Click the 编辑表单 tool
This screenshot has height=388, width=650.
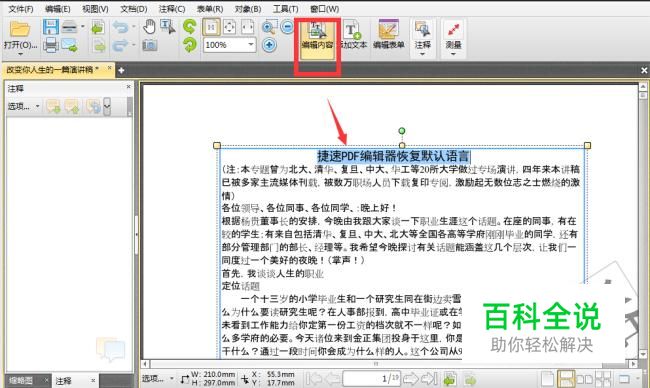[x=388, y=35]
